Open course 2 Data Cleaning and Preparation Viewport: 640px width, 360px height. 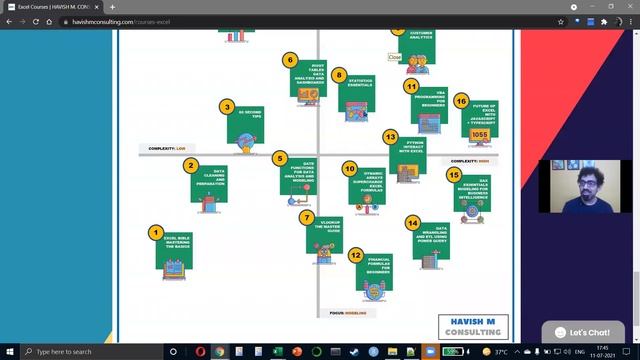[x=209, y=184]
